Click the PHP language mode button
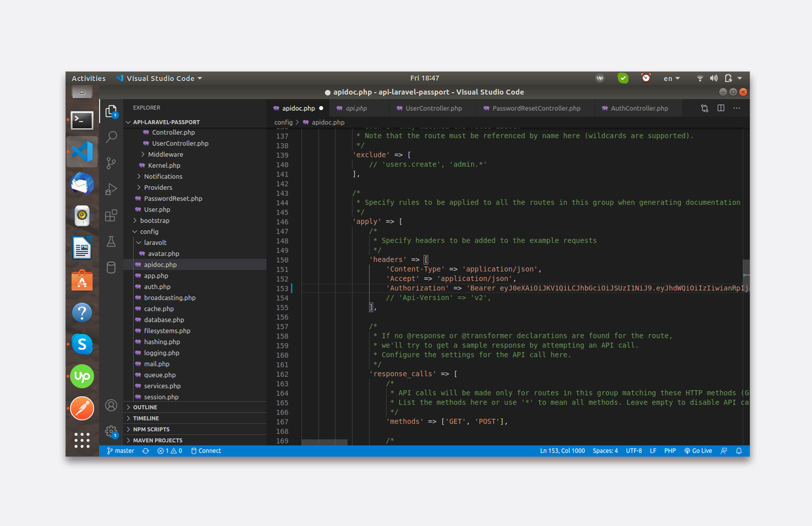Viewport: 812px width, 526px height. coord(669,451)
